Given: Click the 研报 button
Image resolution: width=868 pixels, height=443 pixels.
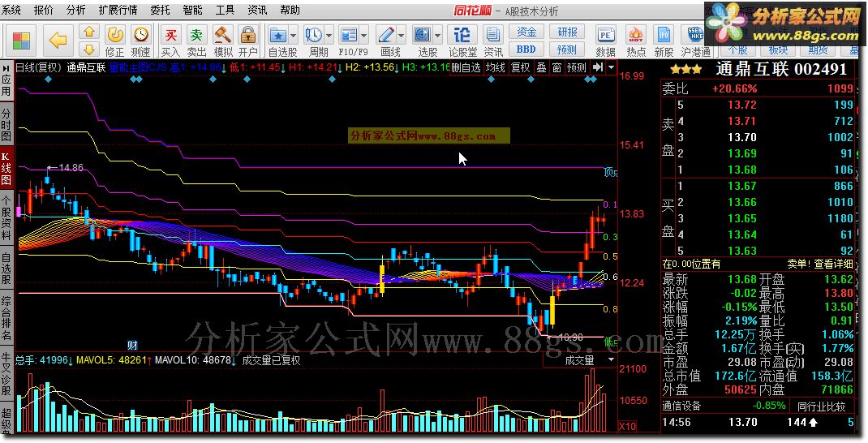Looking at the screenshot, I should (567, 32).
